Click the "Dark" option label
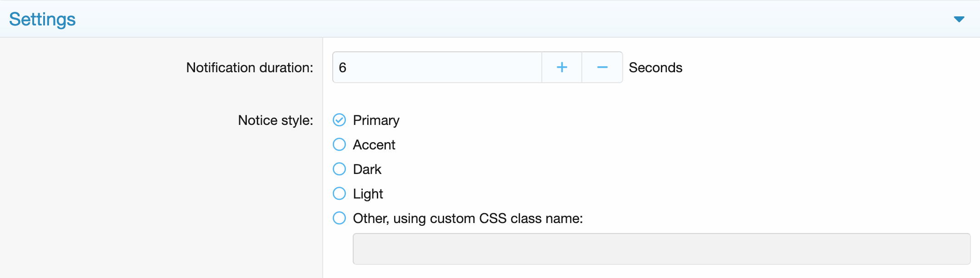Screen dimensions: 980x278 (x=367, y=169)
